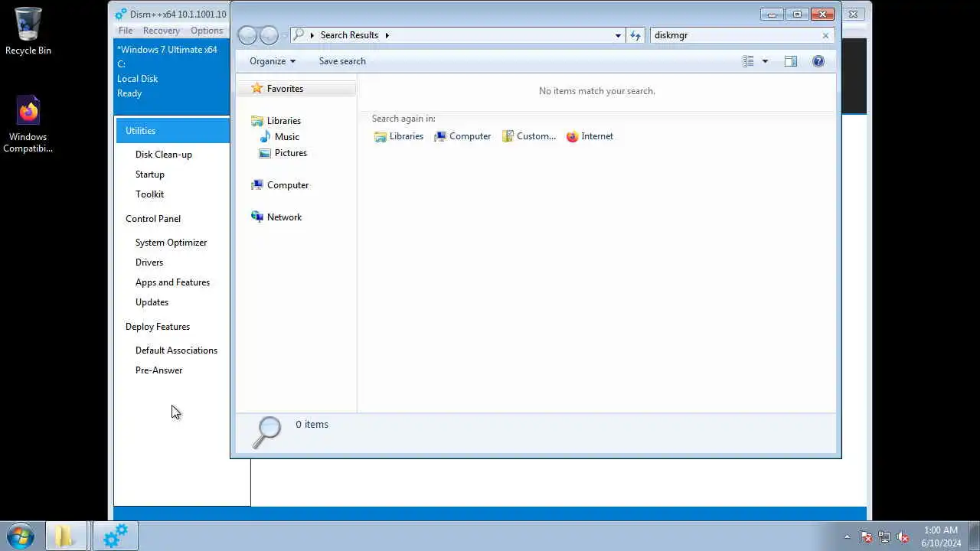Image resolution: width=980 pixels, height=551 pixels.
Task: Click the Back arrow in Explorer window
Action: click(247, 35)
